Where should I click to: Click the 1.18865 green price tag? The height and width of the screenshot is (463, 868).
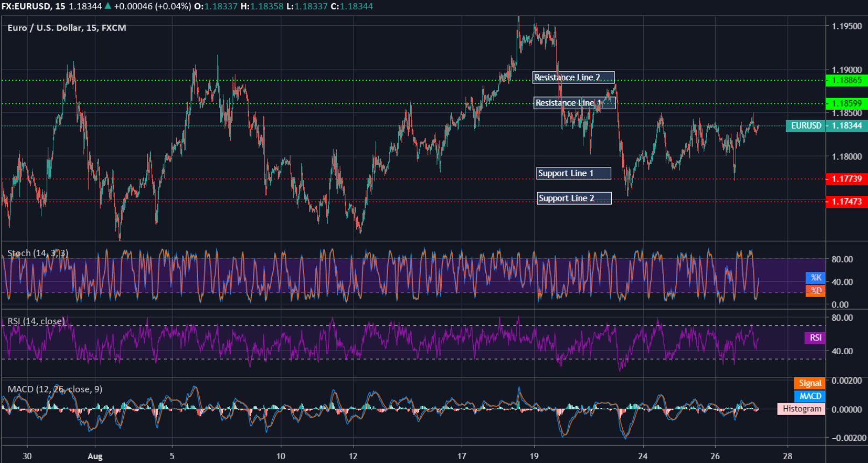[x=846, y=80]
